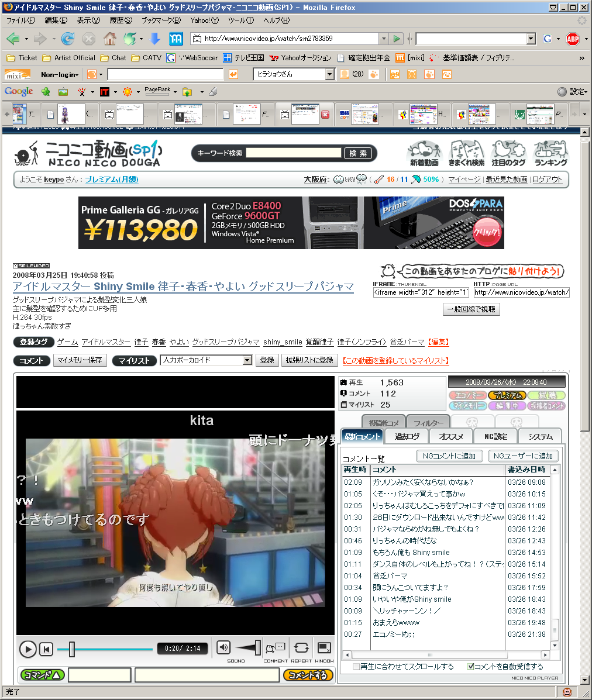Open the ファイル(F) menu
The height and width of the screenshot is (700, 592).
click(20, 20)
